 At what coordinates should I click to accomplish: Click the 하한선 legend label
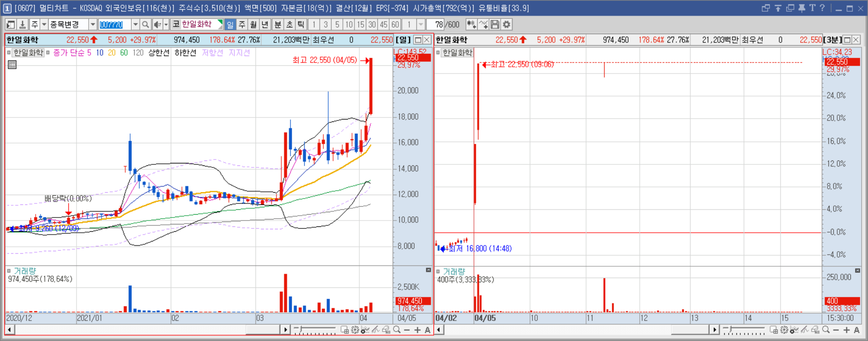tap(185, 53)
